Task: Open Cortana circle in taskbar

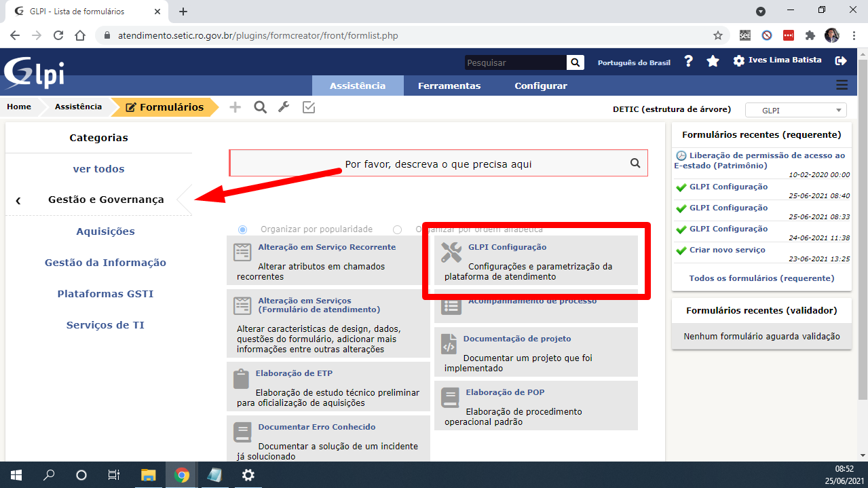Action: tap(81, 475)
